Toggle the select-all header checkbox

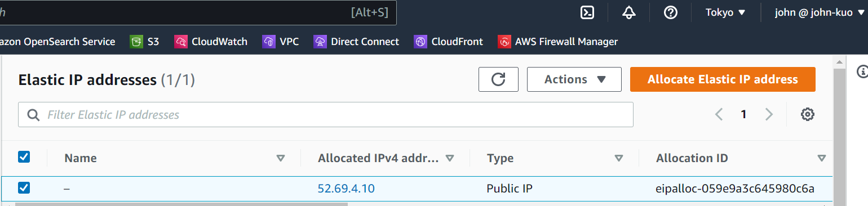tap(24, 157)
